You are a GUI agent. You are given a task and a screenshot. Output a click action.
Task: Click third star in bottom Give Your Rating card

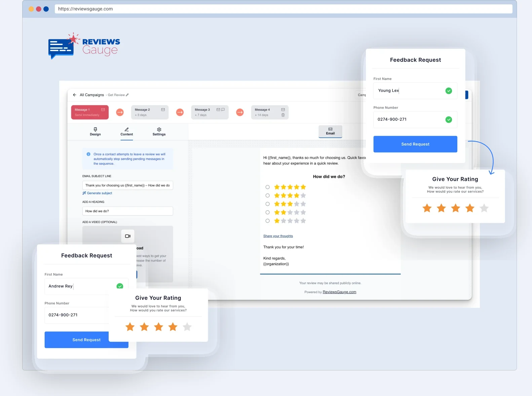pyautogui.click(x=159, y=327)
